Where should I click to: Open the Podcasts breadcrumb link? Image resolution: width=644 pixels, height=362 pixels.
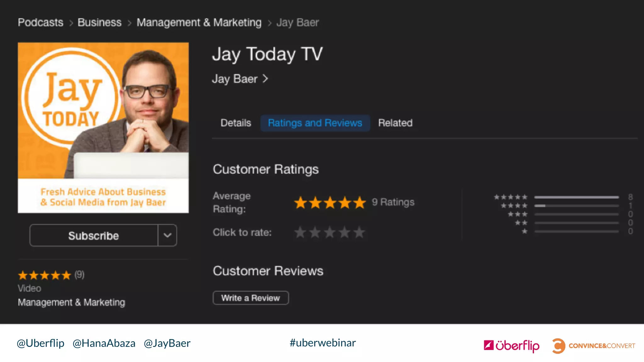[x=41, y=22]
